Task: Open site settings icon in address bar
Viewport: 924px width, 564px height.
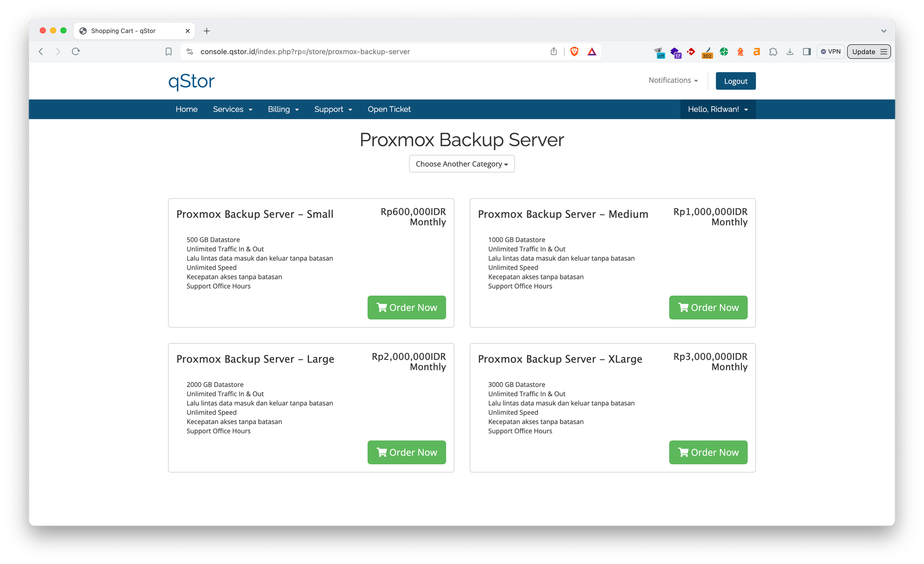Action: click(x=190, y=52)
